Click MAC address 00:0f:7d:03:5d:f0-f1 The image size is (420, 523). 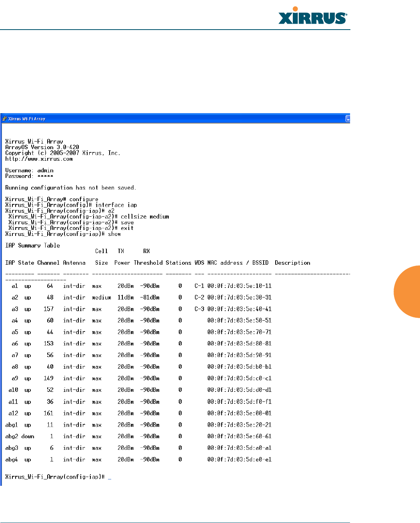click(x=240, y=401)
